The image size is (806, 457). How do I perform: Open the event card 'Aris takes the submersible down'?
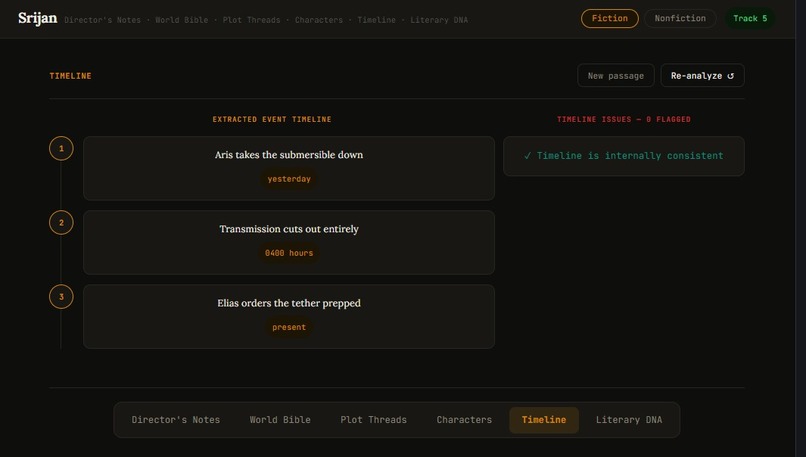[289, 168]
